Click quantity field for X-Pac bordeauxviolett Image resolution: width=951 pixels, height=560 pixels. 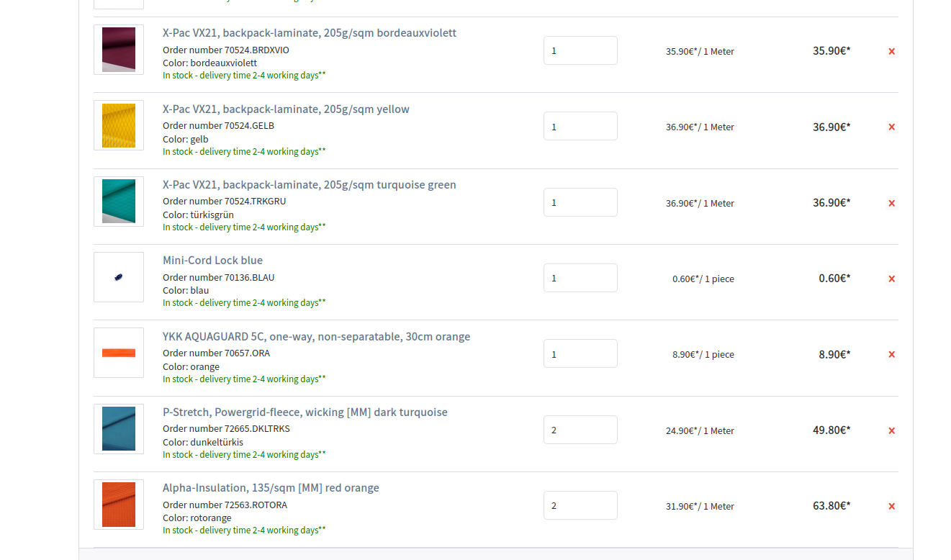pos(580,50)
